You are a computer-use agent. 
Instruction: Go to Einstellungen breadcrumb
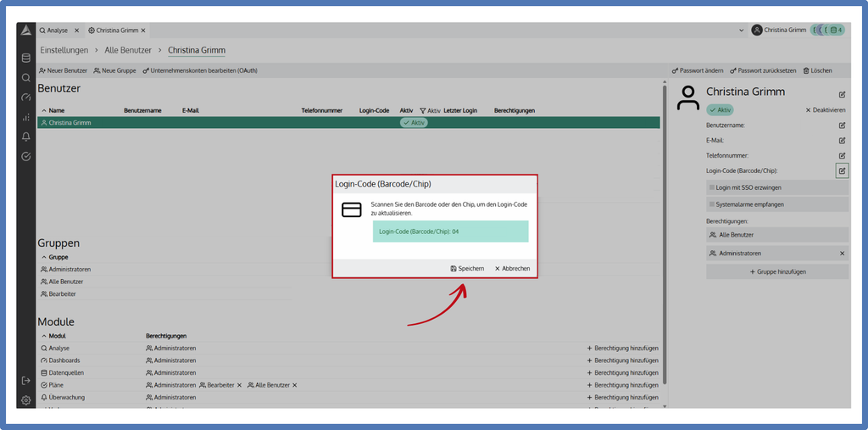[64, 50]
